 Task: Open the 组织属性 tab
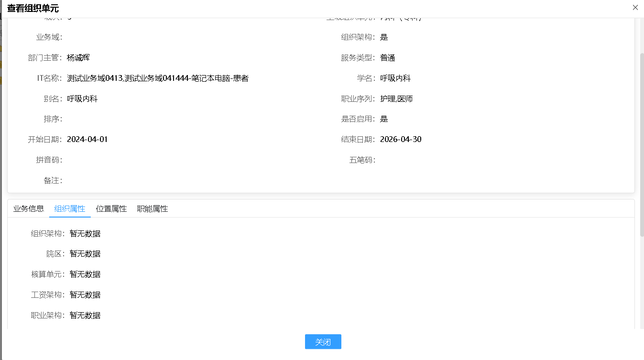click(70, 208)
